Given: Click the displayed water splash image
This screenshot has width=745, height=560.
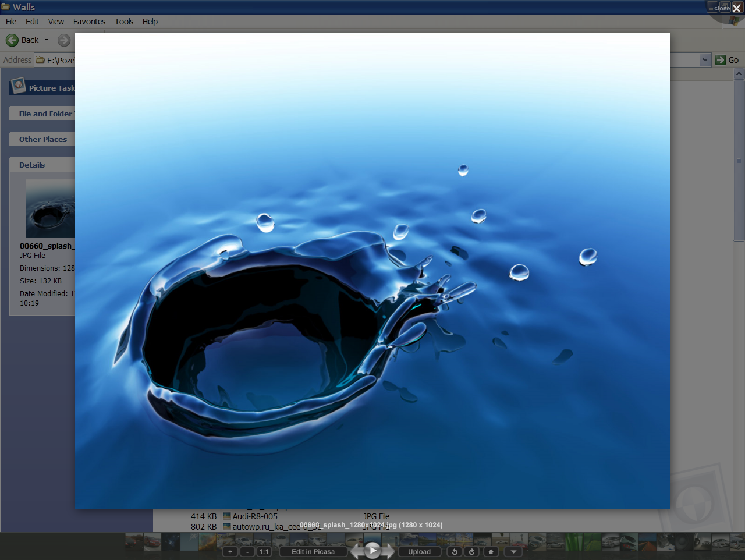Looking at the screenshot, I should coord(372,271).
